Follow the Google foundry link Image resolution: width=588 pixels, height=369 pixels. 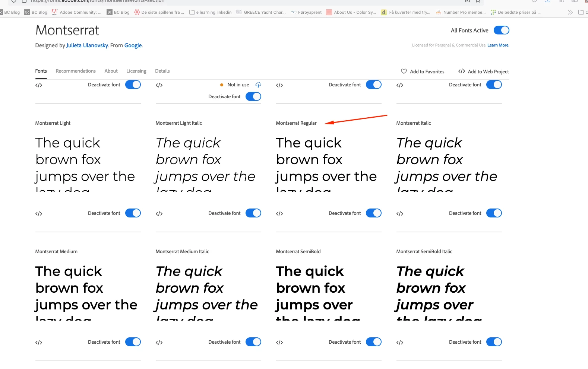pos(133,45)
